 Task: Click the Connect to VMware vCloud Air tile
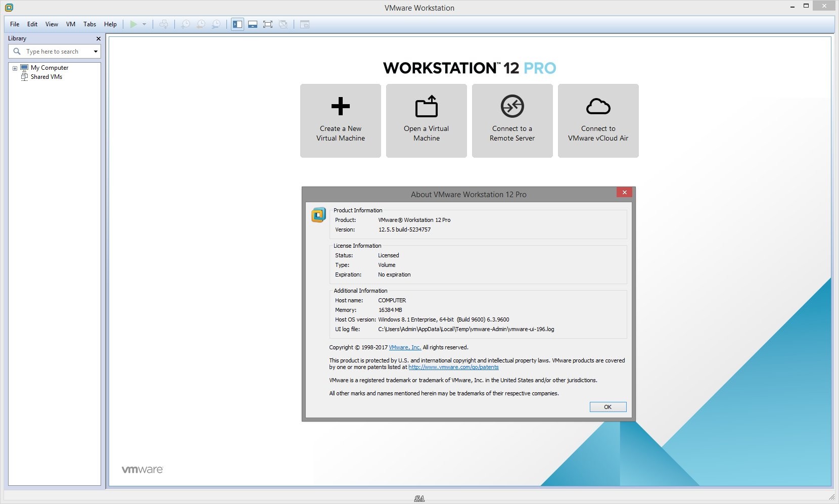coord(598,121)
